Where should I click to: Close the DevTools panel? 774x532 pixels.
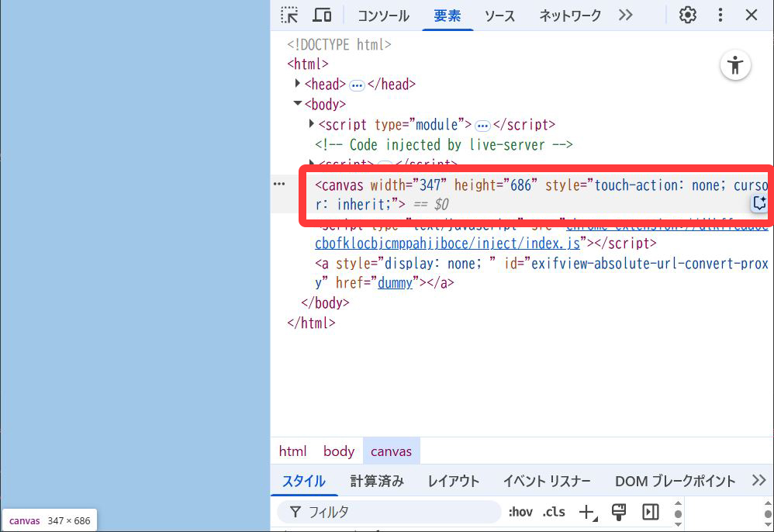coord(751,16)
